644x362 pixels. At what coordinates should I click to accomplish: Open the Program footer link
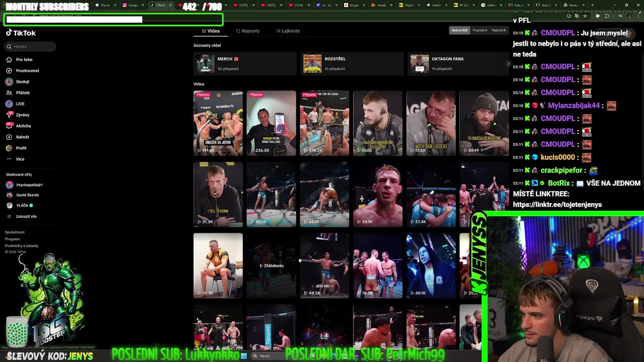click(13, 239)
